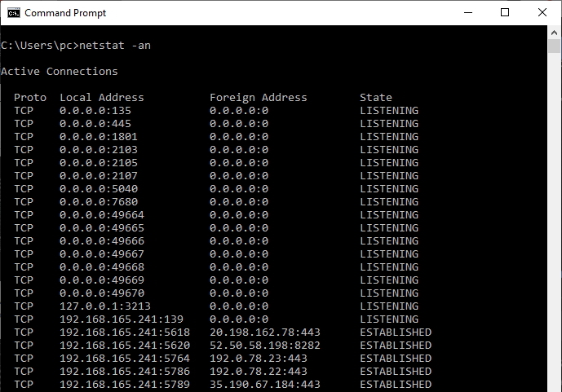
Task: Click the 'netstat -an' command text
Action: pyautogui.click(x=115, y=46)
